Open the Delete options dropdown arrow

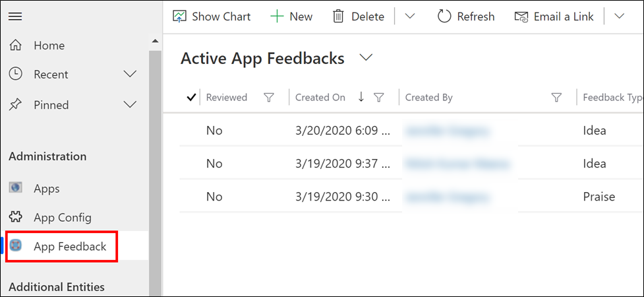click(x=410, y=16)
